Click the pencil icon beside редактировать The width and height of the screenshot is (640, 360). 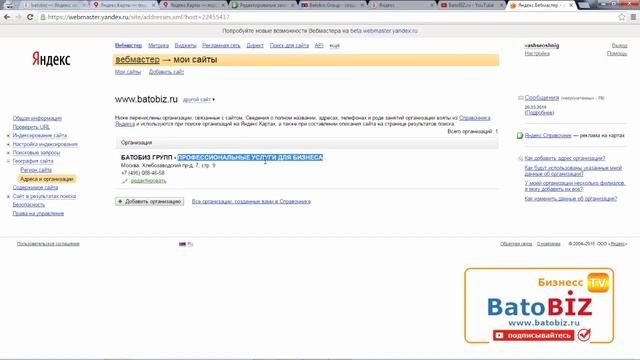tap(124, 181)
